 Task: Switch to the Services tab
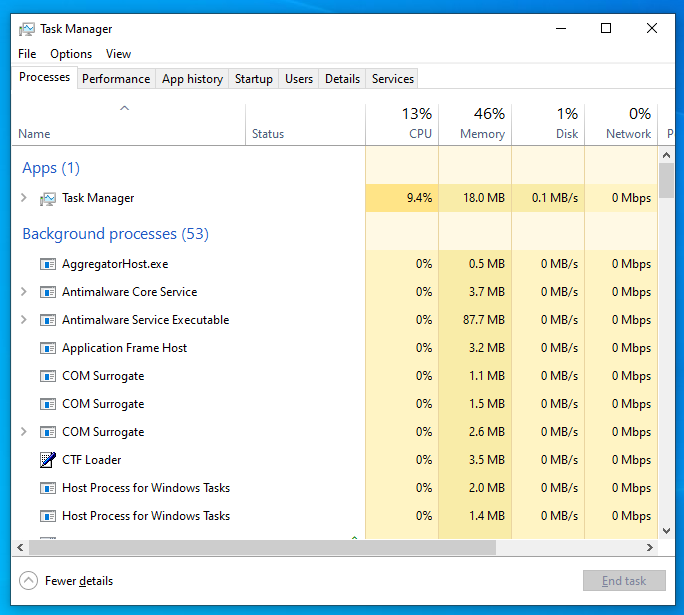click(x=393, y=79)
